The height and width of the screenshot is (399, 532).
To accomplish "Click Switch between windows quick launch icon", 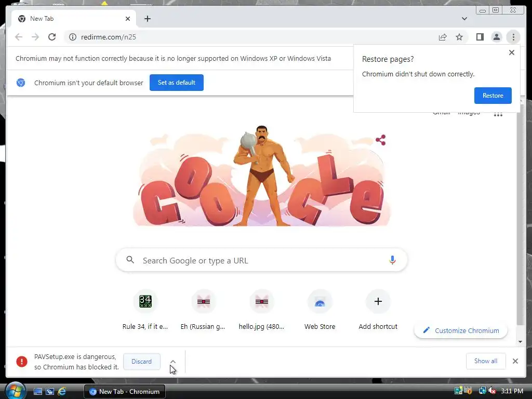I will pyautogui.click(x=49, y=392).
